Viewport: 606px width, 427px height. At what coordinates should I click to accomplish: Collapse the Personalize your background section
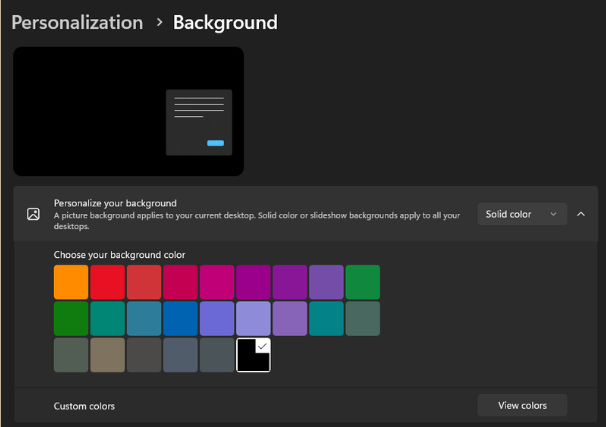point(581,214)
